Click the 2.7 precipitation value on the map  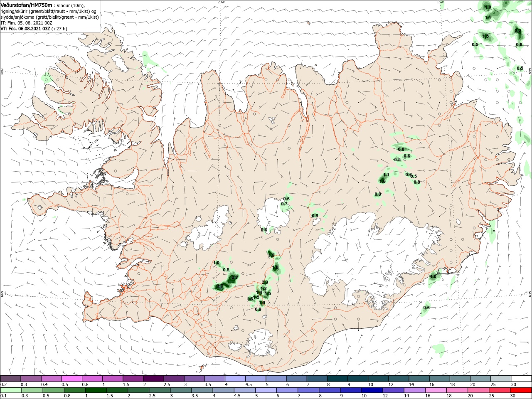pos(234,277)
